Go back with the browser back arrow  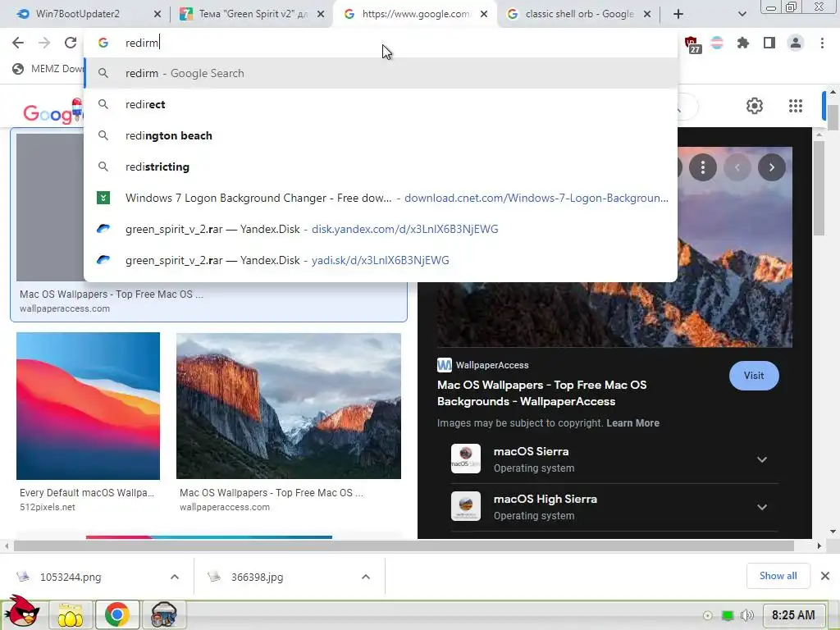pyautogui.click(x=18, y=43)
